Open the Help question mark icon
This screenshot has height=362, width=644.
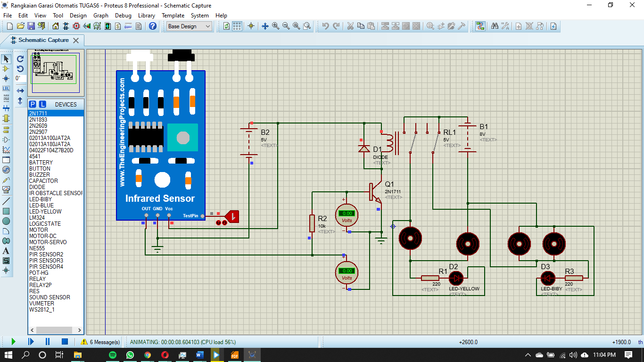(153, 26)
